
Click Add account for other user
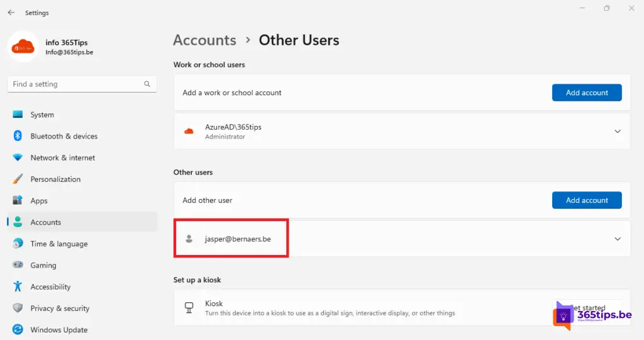[x=586, y=200]
